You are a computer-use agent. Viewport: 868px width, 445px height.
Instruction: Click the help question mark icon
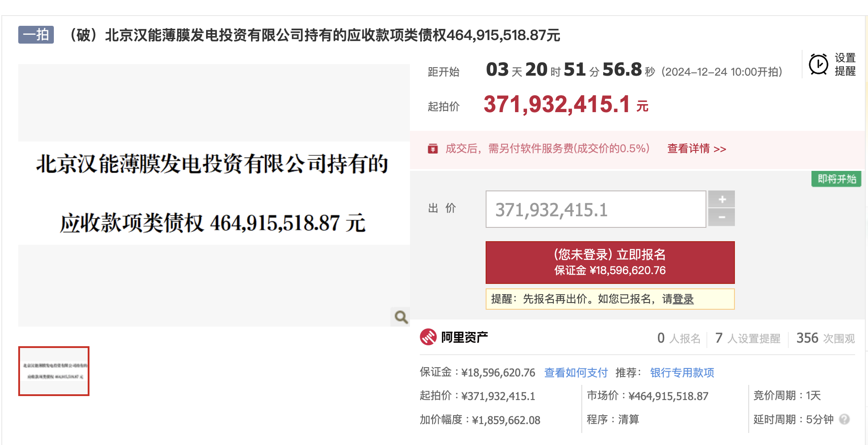coord(844,419)
